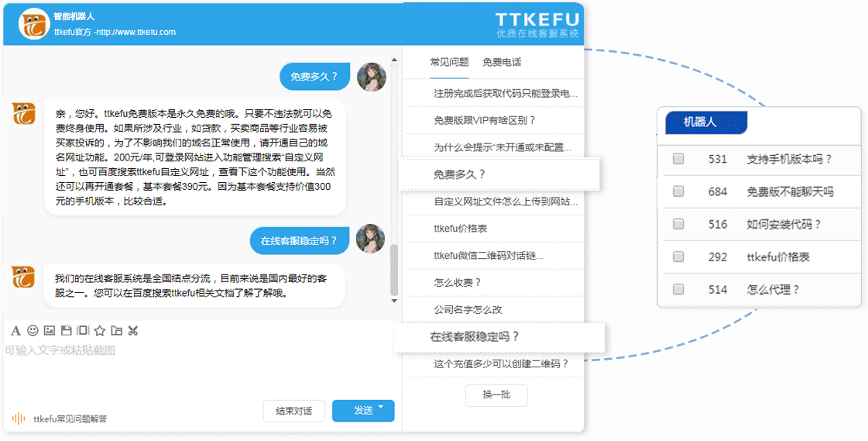The image size is (868, 441).
Task: Tick the checkbox for 如何安装代码？
Action: click(x=678, y=225)
